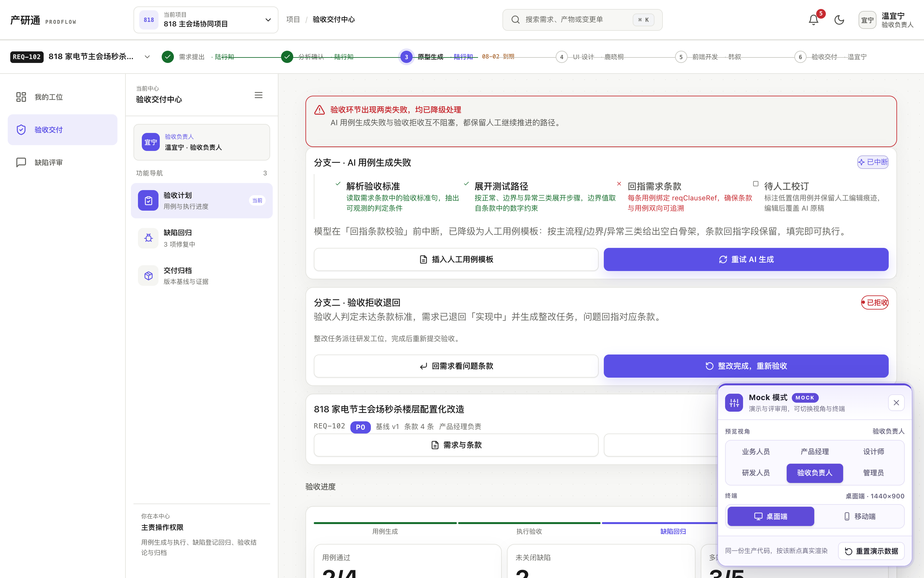Click 重置演示数据 button
The image size is (924, 578).
pyautogui.click(x=871, y=551)
